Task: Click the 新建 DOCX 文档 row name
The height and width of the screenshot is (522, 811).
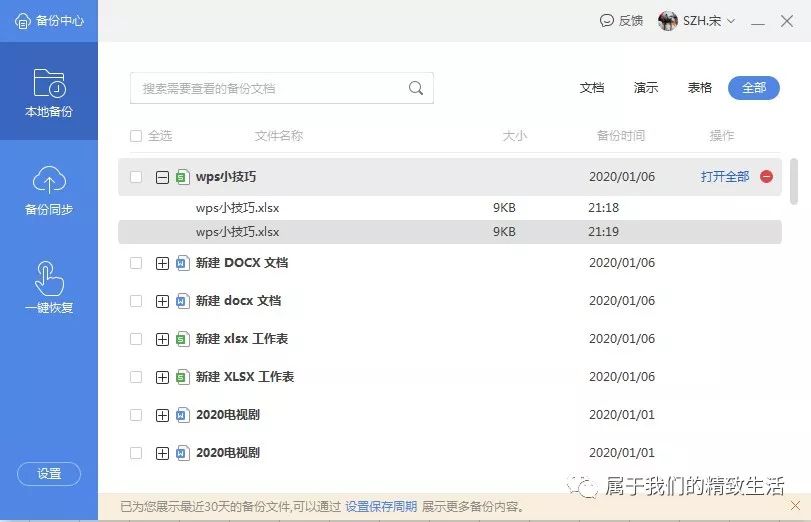Action: pyautogui.click(x=242, y=263)
